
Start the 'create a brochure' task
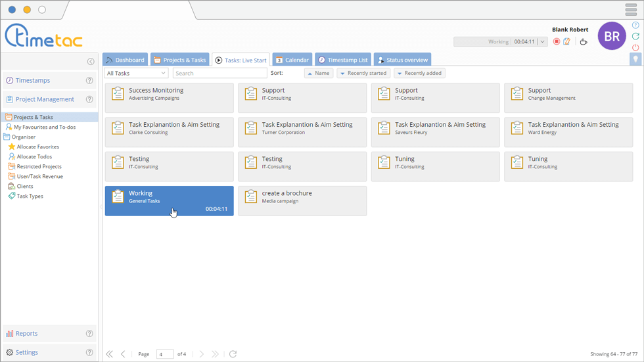[x=302, y=200]
